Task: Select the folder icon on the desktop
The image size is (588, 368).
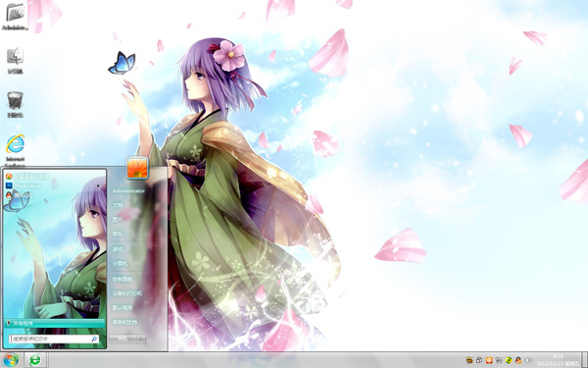Action: click(15, 16)
